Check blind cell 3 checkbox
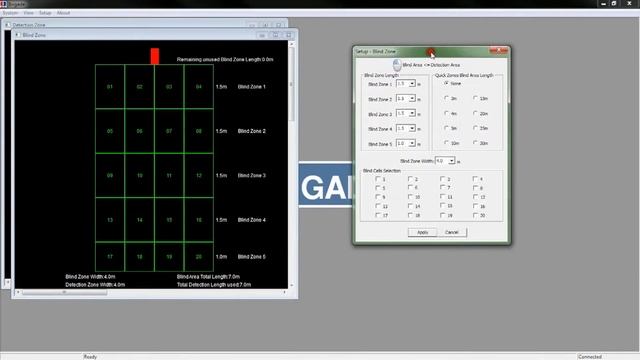The image size is (640, 360). point(442,179)
